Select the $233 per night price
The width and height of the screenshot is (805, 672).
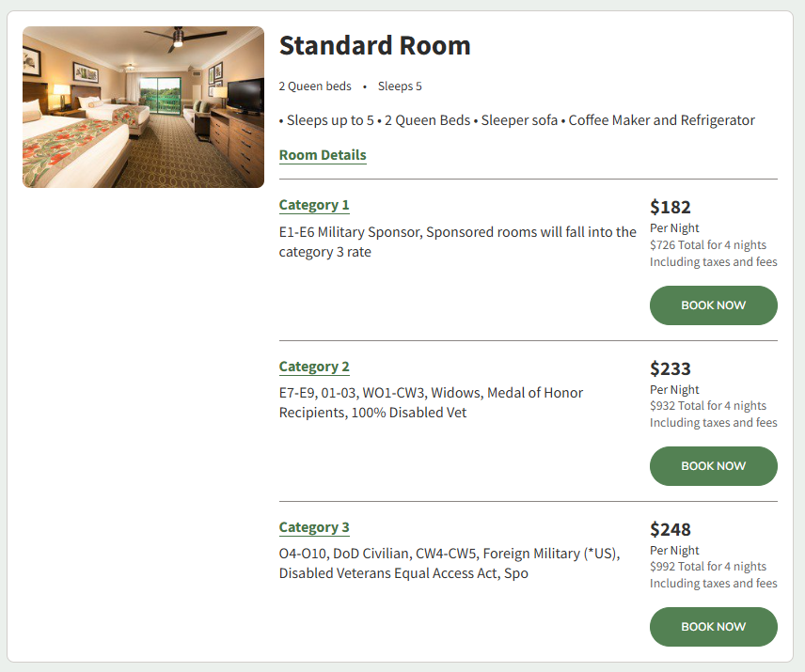pos(671,369)
